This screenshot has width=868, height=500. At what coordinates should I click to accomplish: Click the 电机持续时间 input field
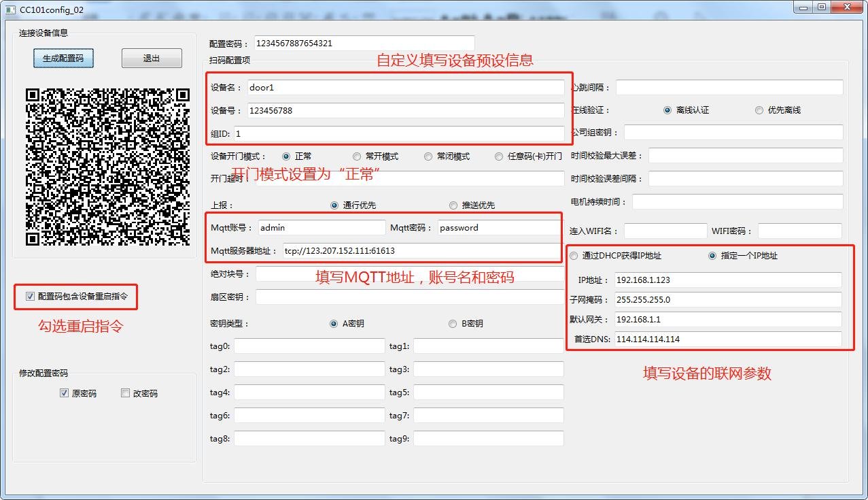[737, 202]
